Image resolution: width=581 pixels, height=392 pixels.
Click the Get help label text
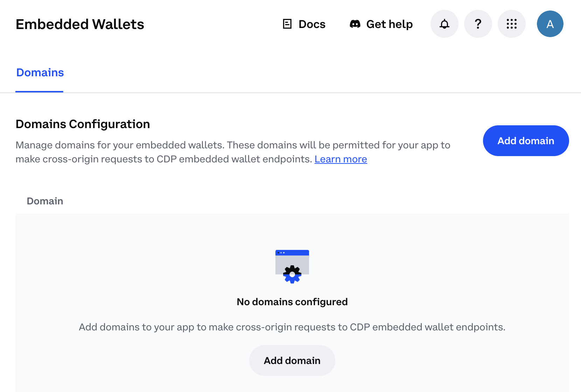point(389,24)
